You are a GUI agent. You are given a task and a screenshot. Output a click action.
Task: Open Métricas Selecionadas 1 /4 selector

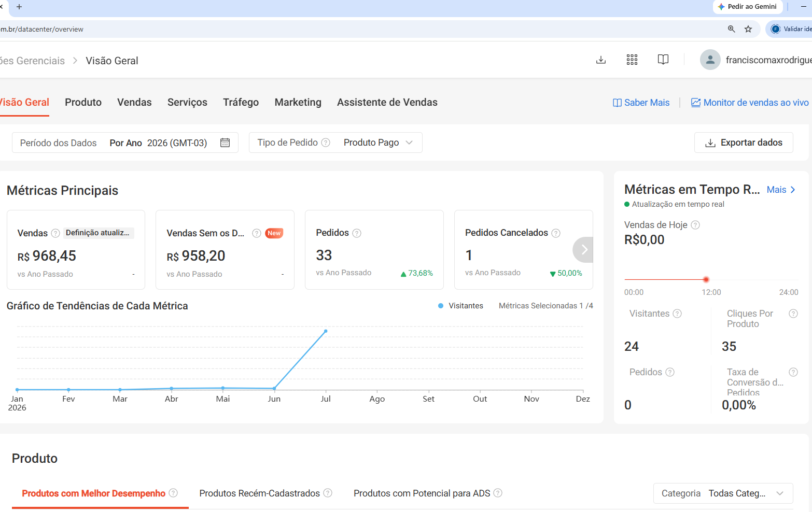[x=546, y=306]
